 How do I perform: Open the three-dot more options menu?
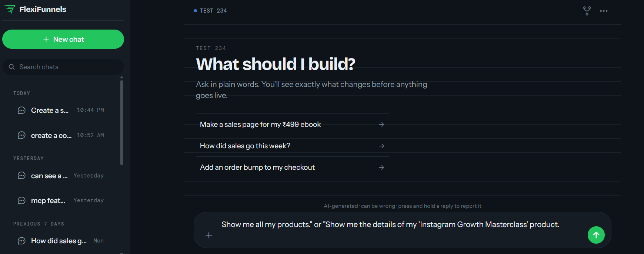click(604, 11)
